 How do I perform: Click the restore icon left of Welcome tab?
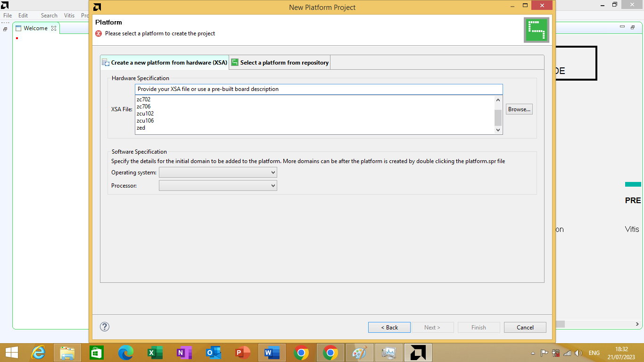5,29
